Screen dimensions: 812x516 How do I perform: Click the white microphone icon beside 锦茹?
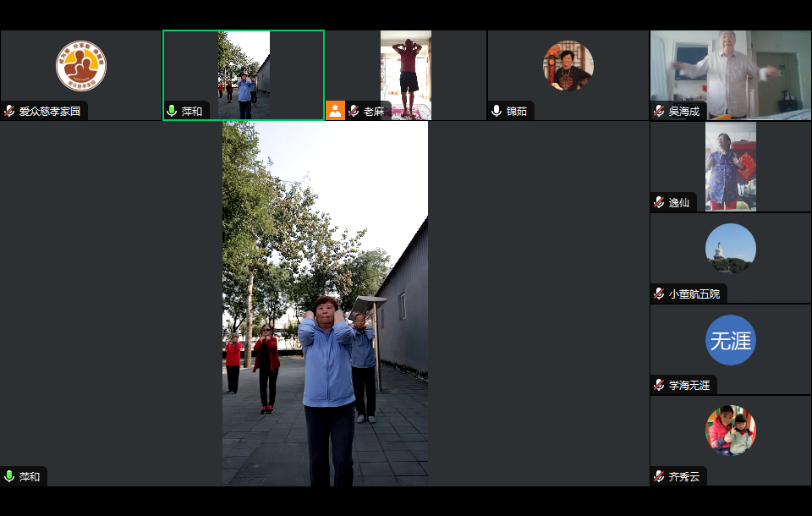[497, 111]
